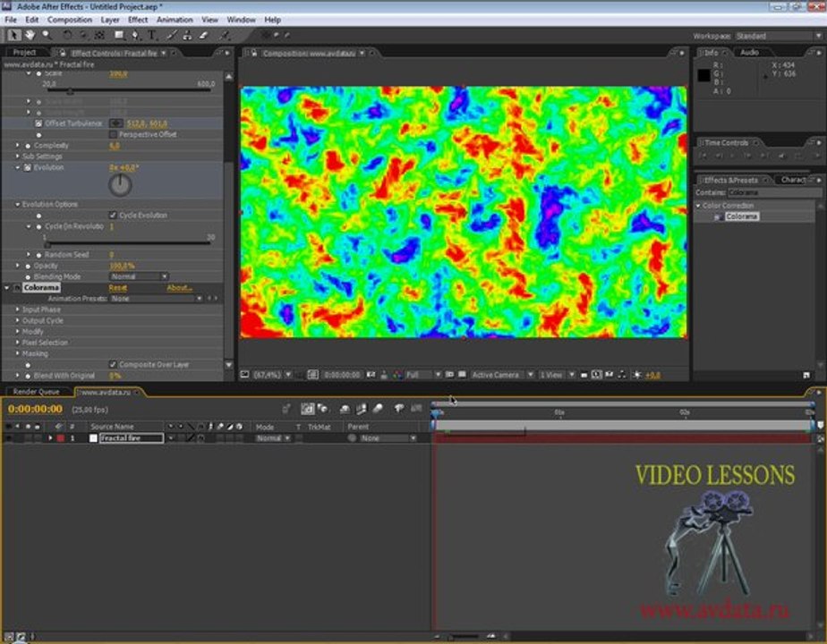
Task: Open the 1 View layout dropdown
Action: 557,375
